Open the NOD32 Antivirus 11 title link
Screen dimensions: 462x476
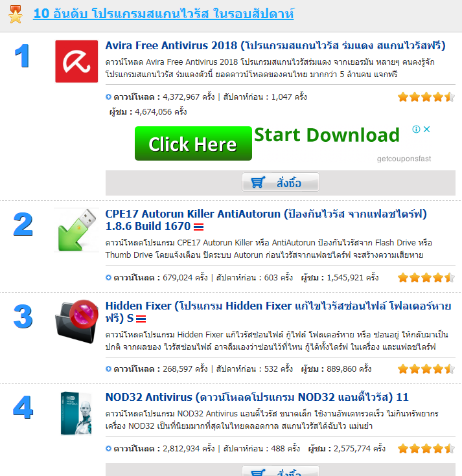tap(257, 397)
